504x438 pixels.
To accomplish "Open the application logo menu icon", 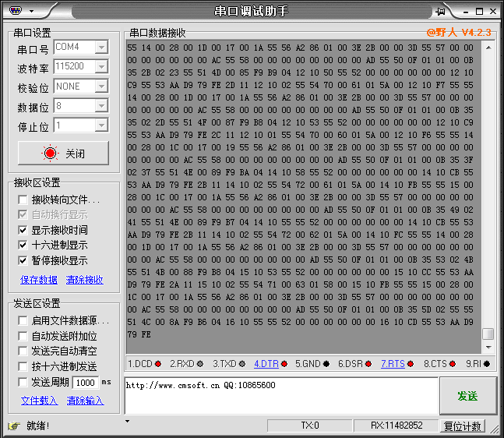I will coord(16,11).
